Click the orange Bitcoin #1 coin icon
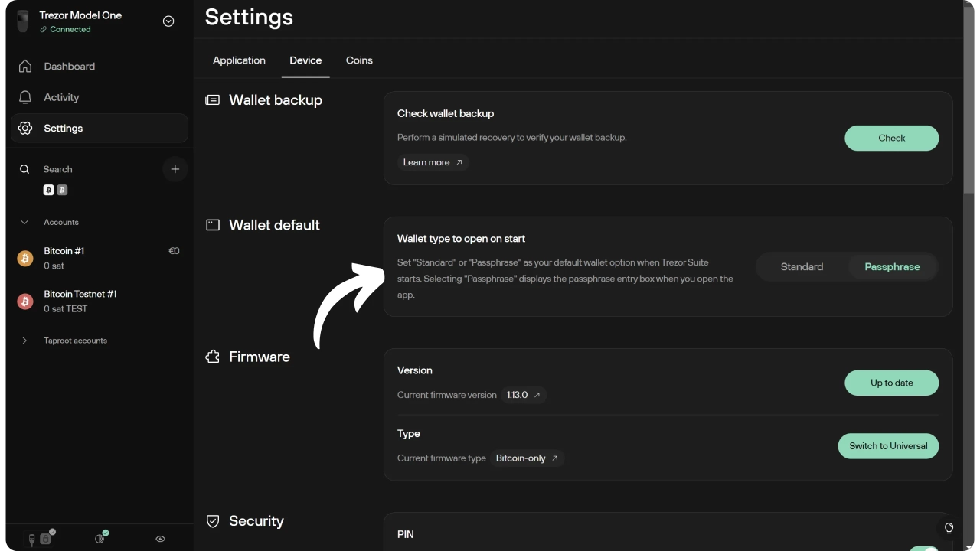This screenshot has height=551, width=980. [x=25, y=259]
